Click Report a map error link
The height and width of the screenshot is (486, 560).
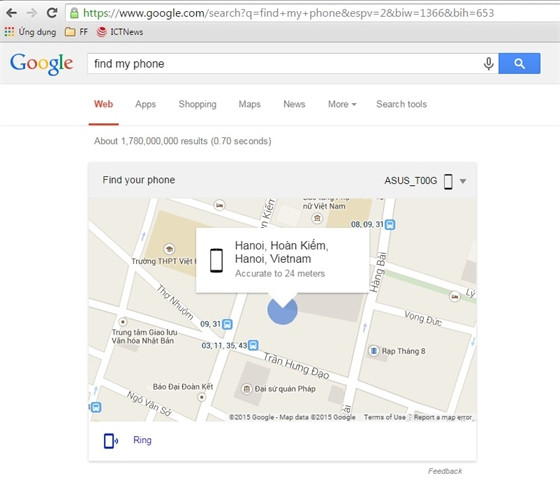(443, 417)
